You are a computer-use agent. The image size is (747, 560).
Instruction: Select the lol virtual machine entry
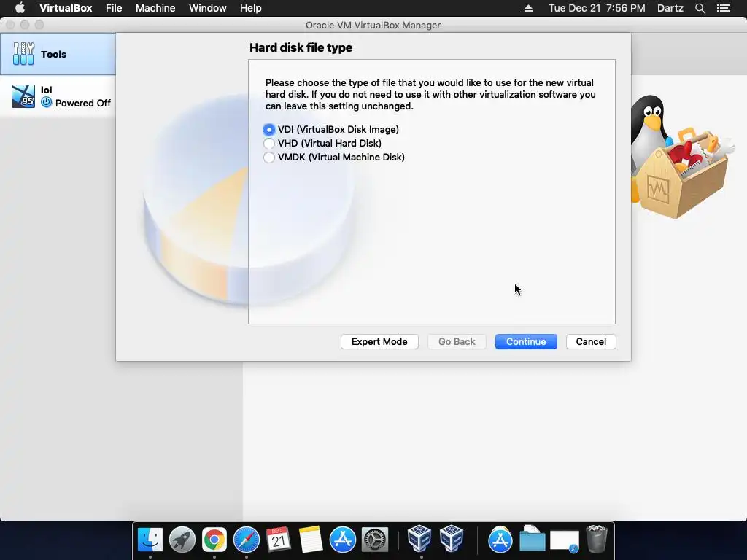coord(58,96)
